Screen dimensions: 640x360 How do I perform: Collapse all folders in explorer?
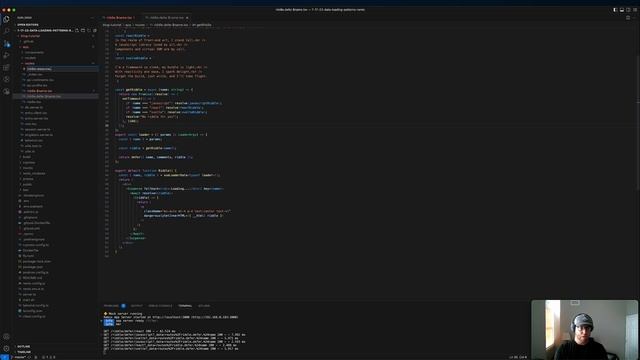[x=95, y=30]
